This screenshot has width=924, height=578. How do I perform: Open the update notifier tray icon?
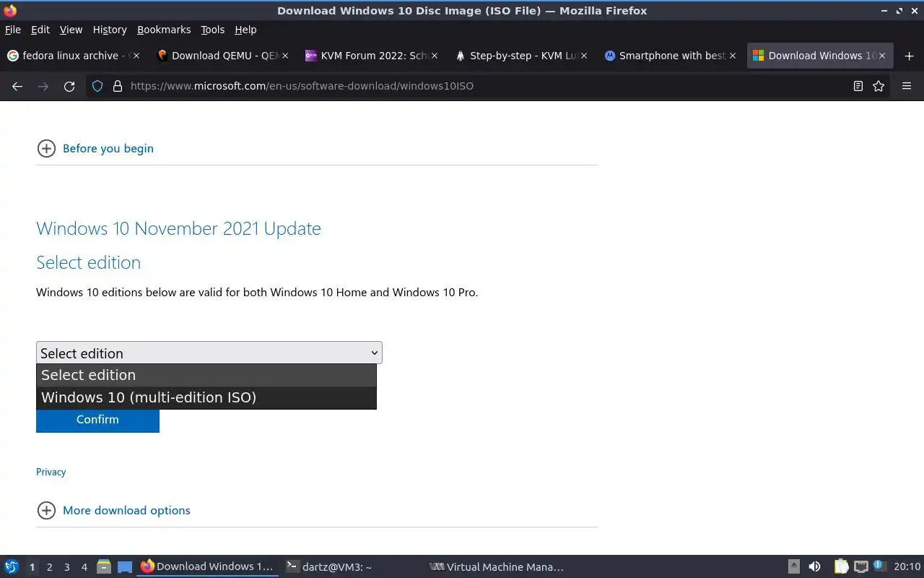[879, 566]
